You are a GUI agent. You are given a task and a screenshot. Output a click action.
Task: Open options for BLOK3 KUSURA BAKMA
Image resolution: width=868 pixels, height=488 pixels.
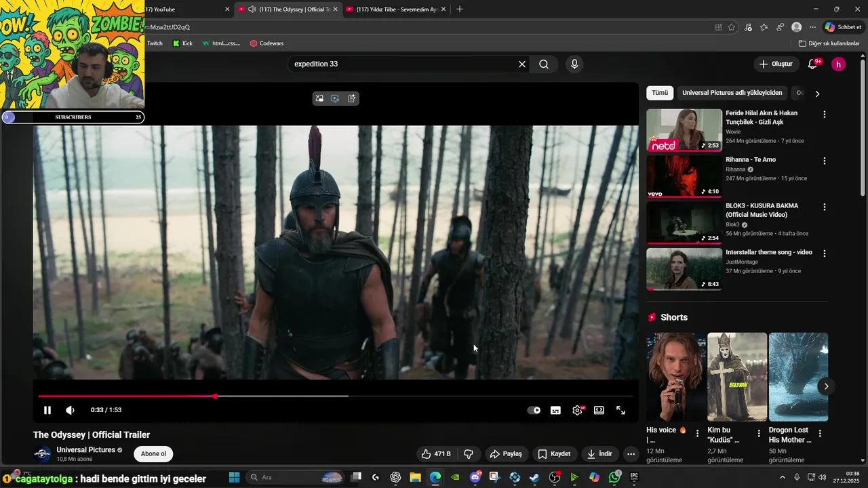tap(825, 207)
